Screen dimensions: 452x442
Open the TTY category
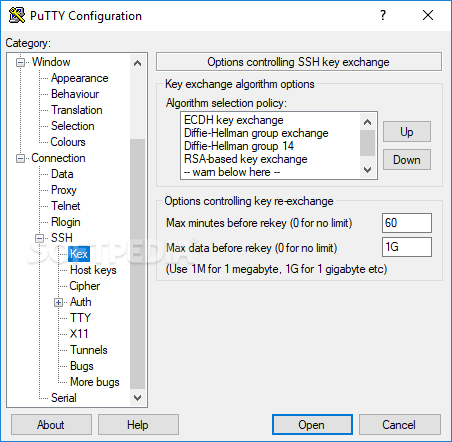click(x=80, y=318)
